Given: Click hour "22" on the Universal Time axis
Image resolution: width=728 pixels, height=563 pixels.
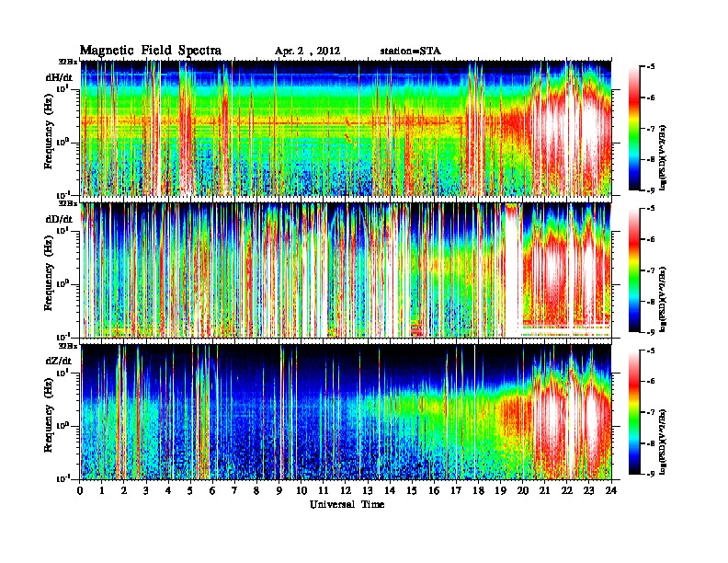Looking at the screenshot, I should [x=567, y=490].
